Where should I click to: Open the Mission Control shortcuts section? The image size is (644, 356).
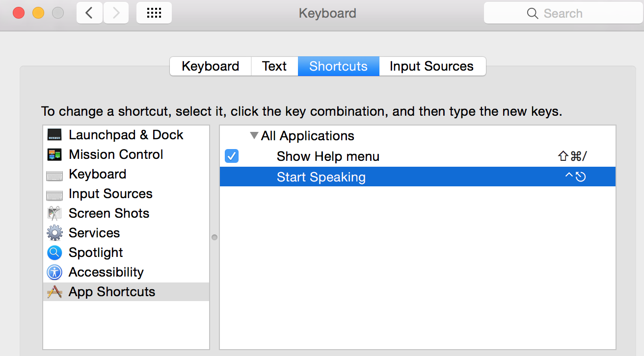pos(54,154)
